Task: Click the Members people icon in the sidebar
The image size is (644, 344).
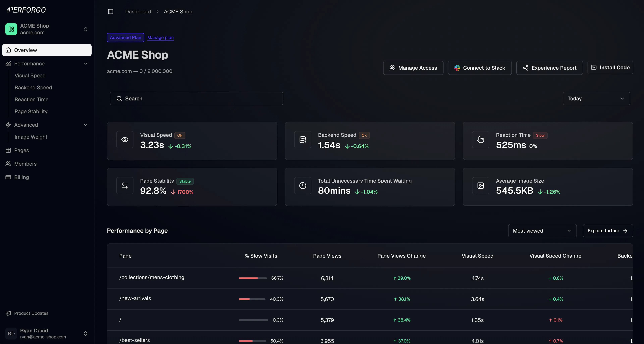Action: (x=8, y=164)
